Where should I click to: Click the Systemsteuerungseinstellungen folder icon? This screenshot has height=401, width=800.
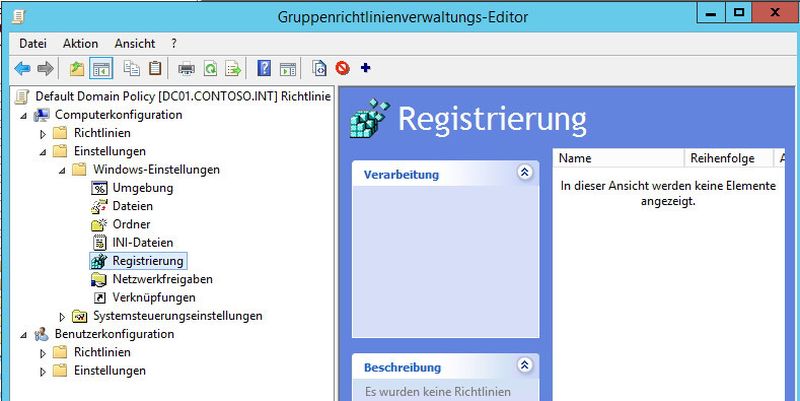coord(80,316)
